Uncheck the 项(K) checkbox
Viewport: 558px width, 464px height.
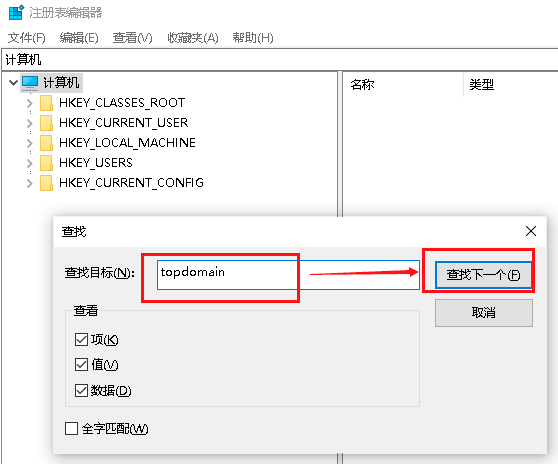pos(81,339)
